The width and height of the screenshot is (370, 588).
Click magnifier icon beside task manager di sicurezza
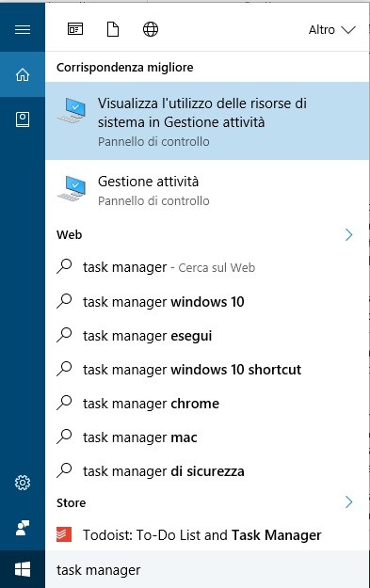click(64, 469)
